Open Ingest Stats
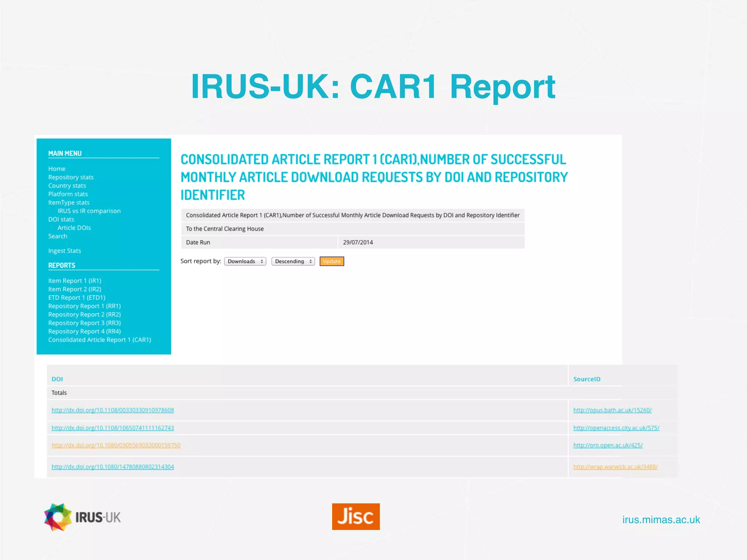747x560 pixels. pos(65,251)
